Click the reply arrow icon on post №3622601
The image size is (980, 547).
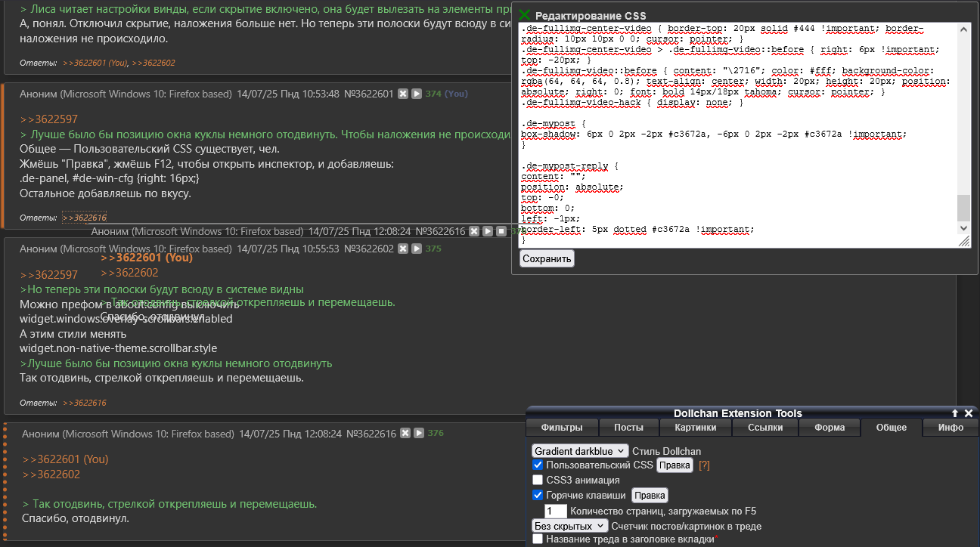[x=417, y=94]
